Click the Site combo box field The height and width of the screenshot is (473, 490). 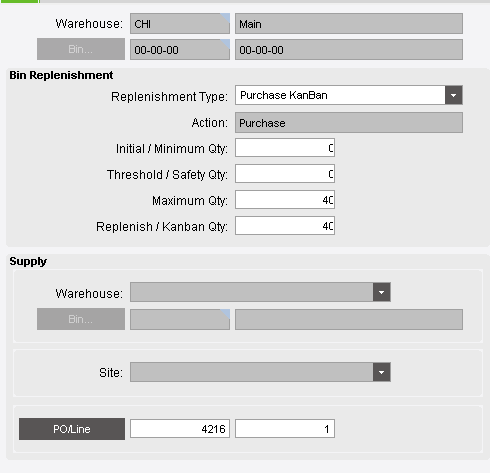coord(260,372)
